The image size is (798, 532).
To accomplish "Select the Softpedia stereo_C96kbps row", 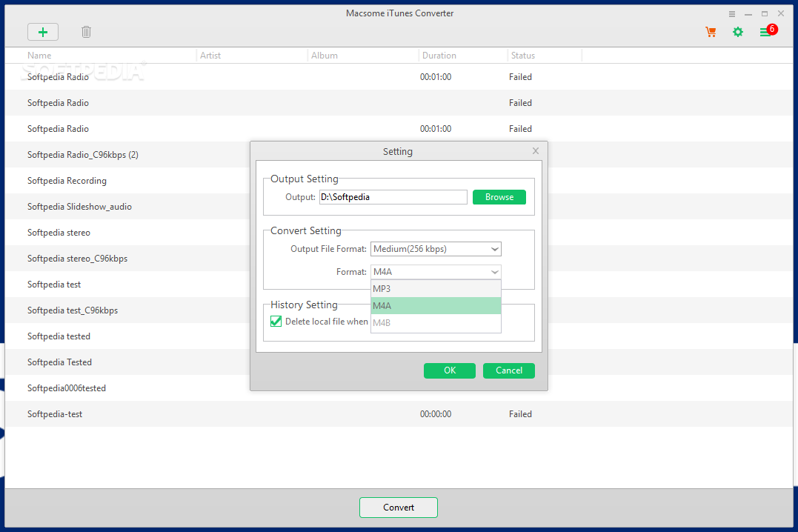I will [x=127, y=259].
